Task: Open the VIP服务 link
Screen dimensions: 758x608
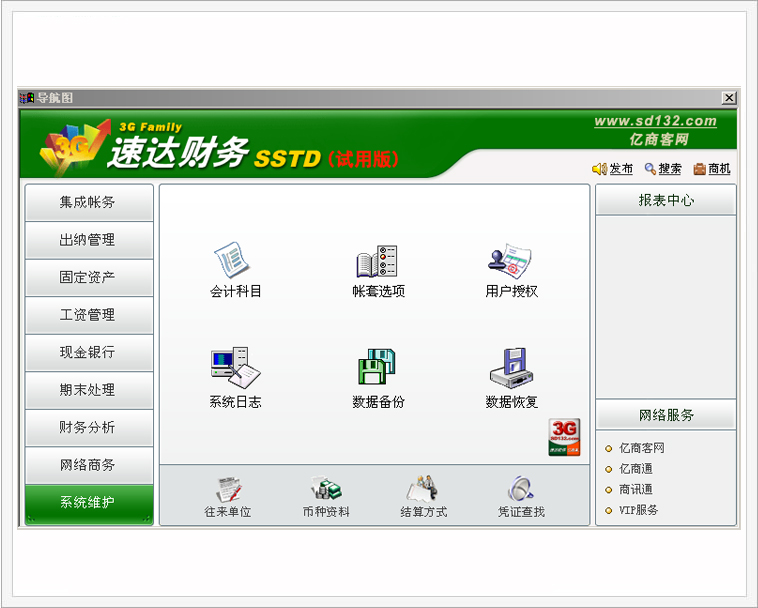Action: point(638,510)
